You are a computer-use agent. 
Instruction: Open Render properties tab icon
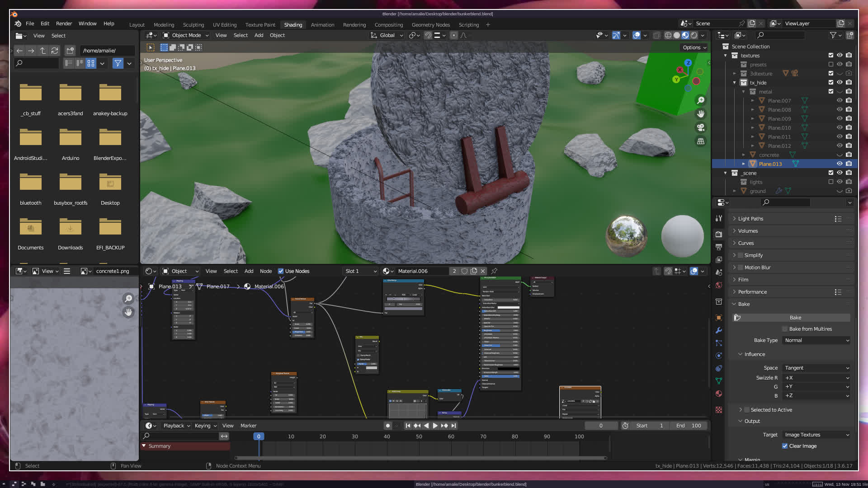pyautogui.click(x=719, y=234)
